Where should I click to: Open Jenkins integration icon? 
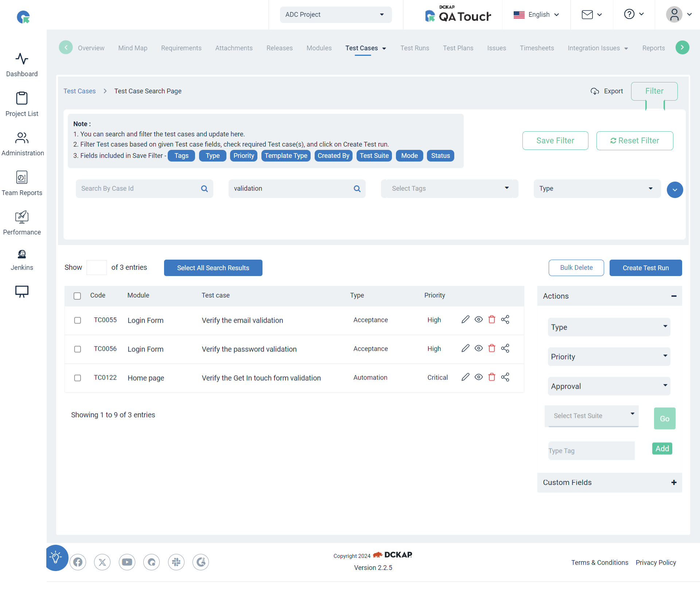(22, 260)
